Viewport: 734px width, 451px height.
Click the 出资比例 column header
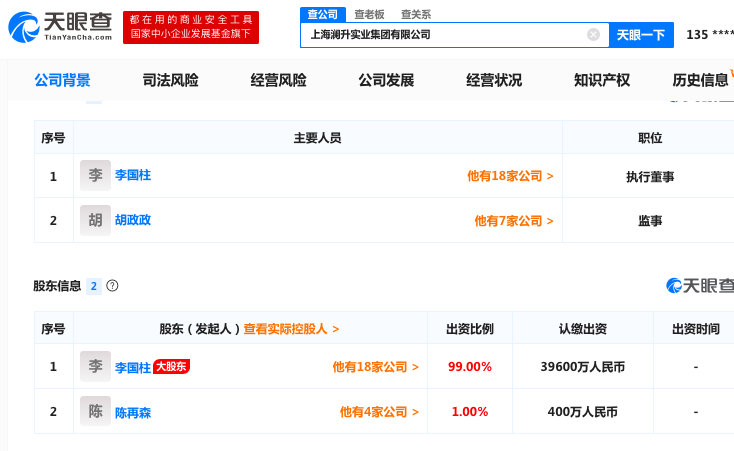(470, 329)
